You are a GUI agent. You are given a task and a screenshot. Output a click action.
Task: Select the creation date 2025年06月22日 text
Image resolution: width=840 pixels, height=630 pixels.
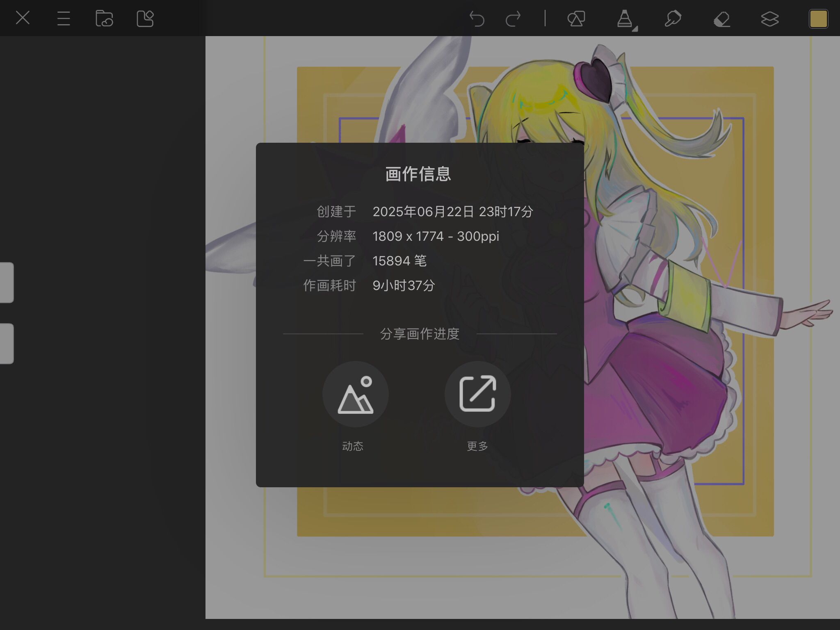[x=423, y=212]
